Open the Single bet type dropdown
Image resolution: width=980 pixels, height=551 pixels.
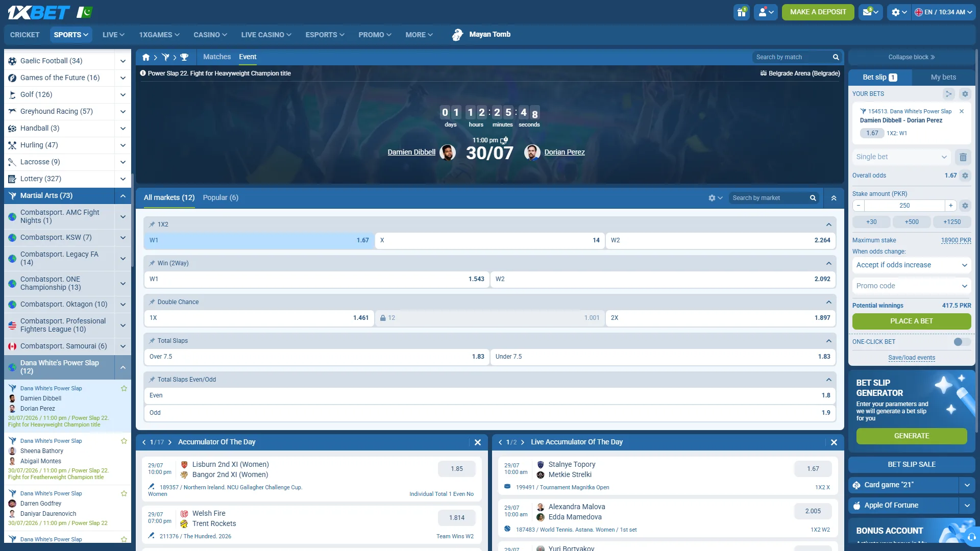click(901, 157)
